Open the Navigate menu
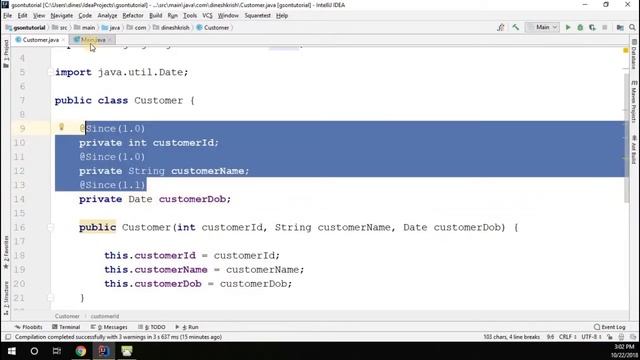This screenshot has height=360, width=640. (62, 16)
